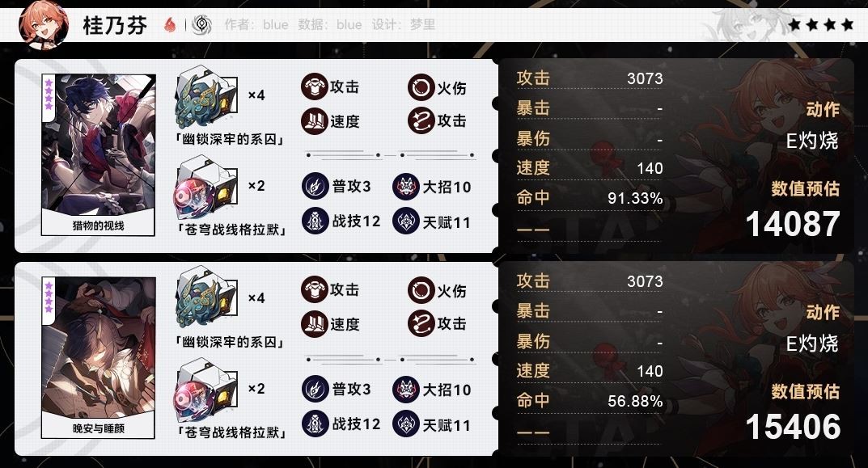This screenshot has width=868, height=468.
Task: Click the 火伤 sphere icon in top build
Action: click(x=421, y=87)
